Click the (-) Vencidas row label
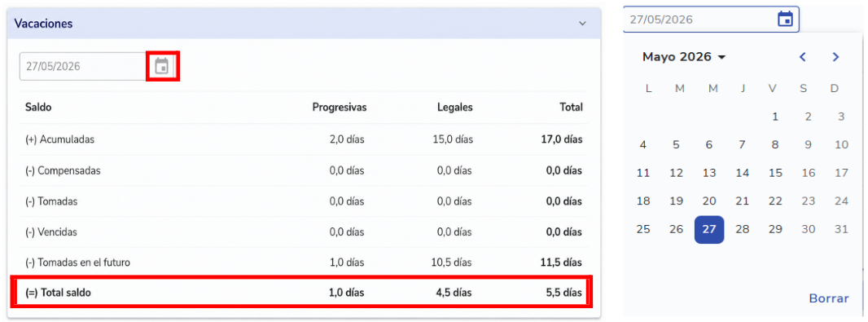The image size is (868, 322). pyautogui.click(x=51, y=232)
